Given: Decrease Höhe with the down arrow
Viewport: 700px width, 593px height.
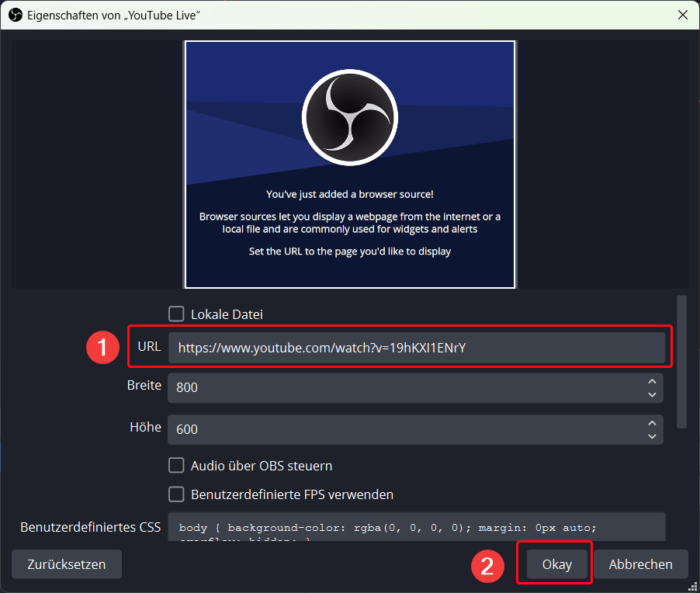Looking at the screenshot, I should 652,436.
